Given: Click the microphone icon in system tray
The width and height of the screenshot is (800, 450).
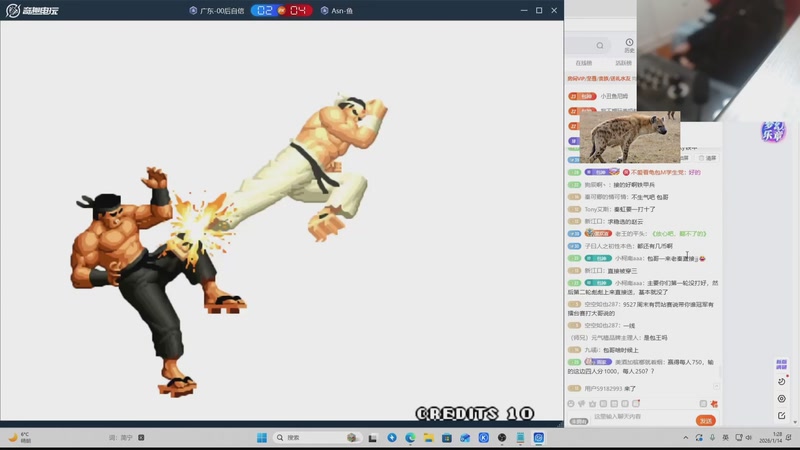Looking at the screenshot, I should click(712, 437).
